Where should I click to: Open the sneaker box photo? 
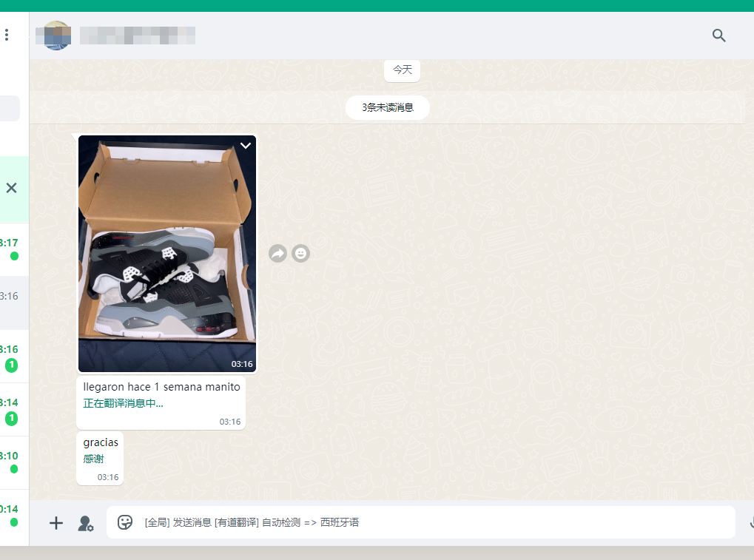pos(167,253)
